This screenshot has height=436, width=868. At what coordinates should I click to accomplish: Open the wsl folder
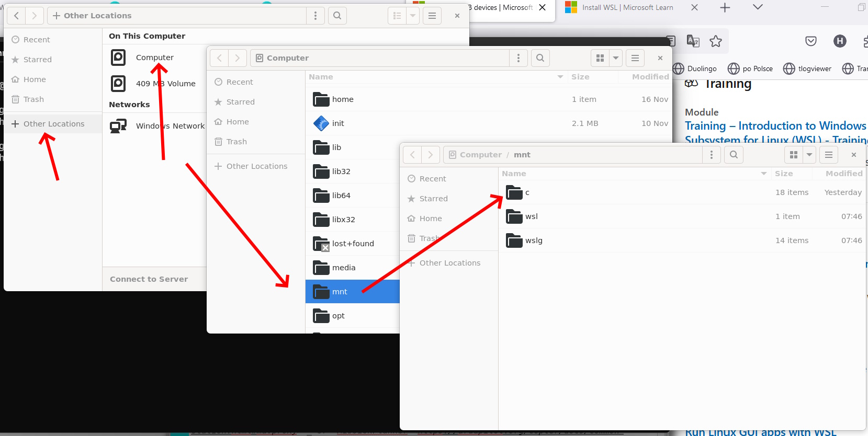tap(531, 216)
